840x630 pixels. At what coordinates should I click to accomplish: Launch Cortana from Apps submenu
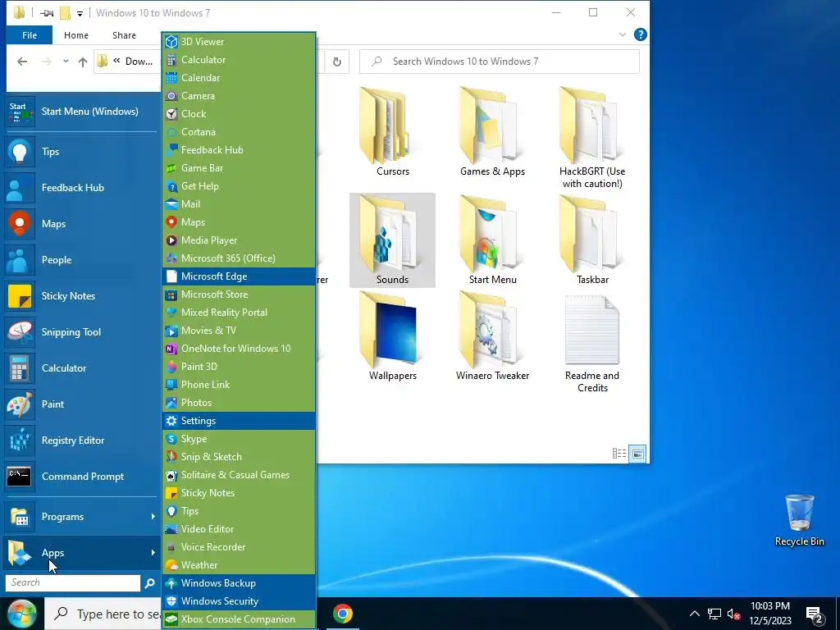click(x=239, y=132)
